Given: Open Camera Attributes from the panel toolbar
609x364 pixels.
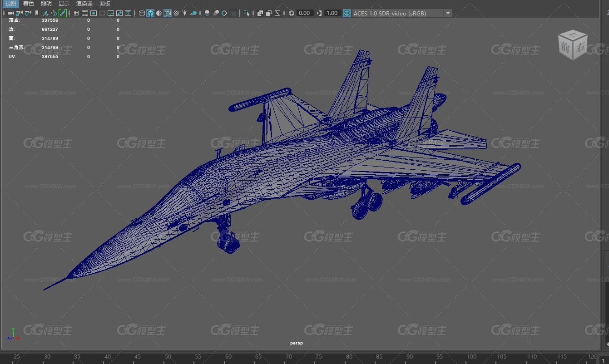Looking at the screenshot, I should (28, 13).
